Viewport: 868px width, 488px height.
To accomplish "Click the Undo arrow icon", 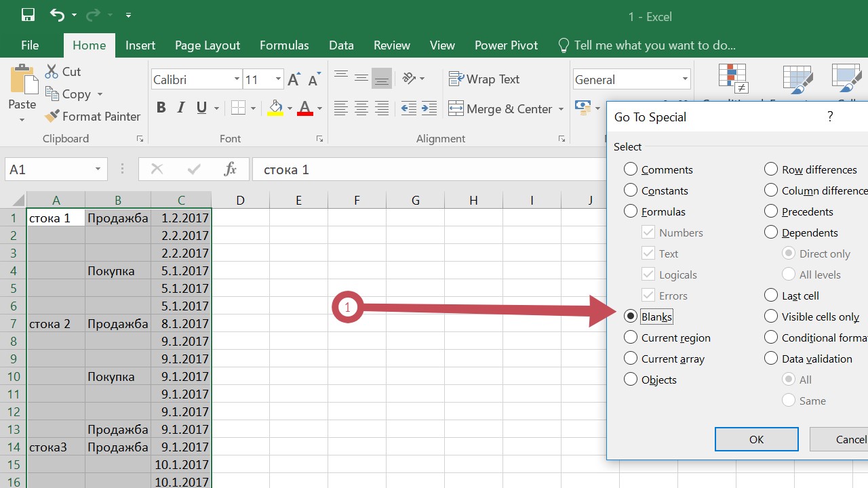I will pyautogui.click(x=57, y=15).
